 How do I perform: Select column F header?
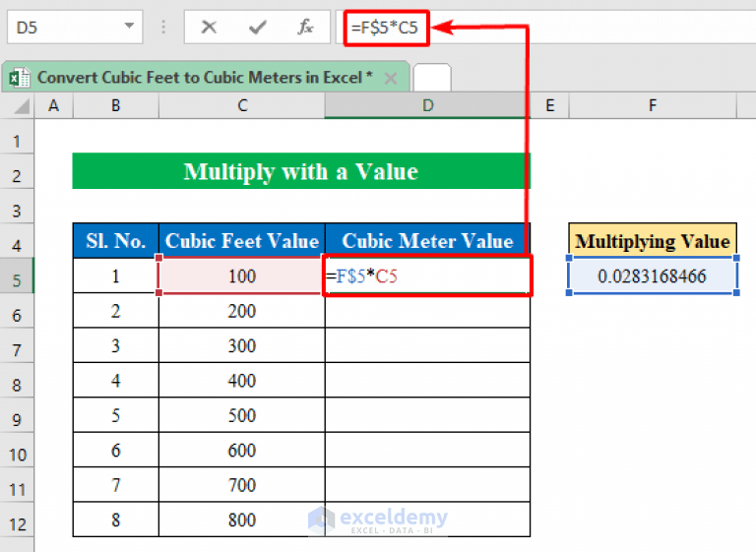[653, 105]
